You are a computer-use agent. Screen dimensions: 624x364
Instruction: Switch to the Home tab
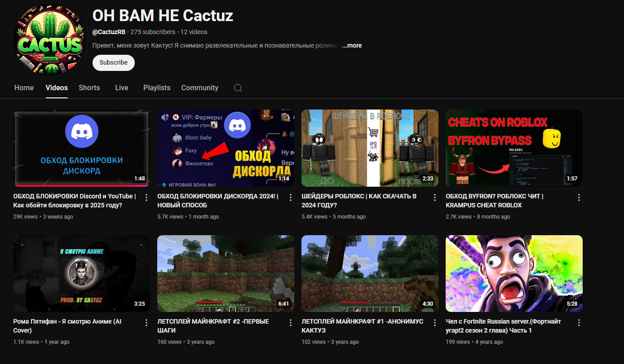(24, 88)
